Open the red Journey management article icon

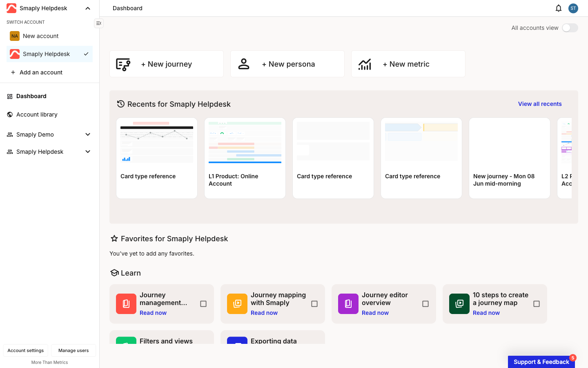pos(126,304)
